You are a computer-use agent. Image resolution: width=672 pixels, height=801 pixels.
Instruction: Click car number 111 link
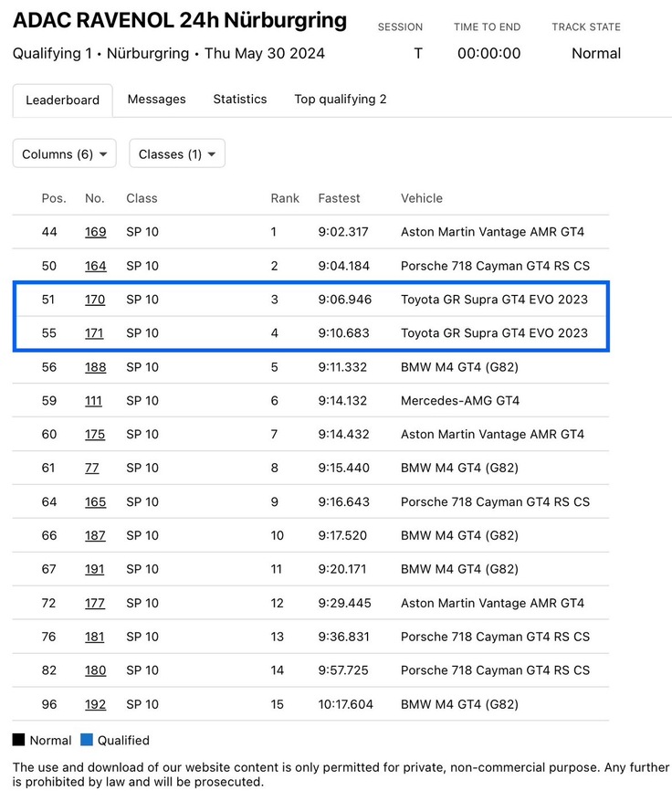(93, 401)
